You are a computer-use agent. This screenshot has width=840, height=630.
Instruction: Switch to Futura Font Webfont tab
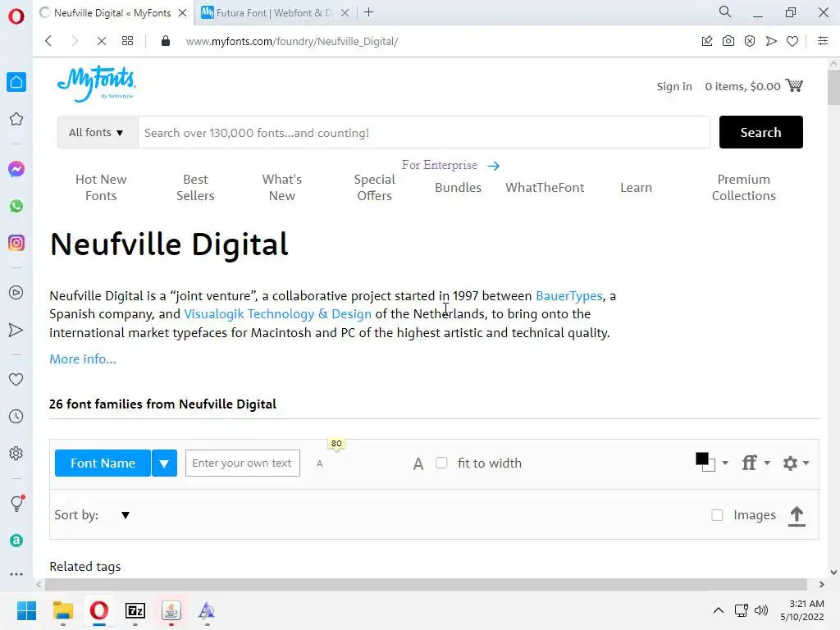(x=274, y=13)
